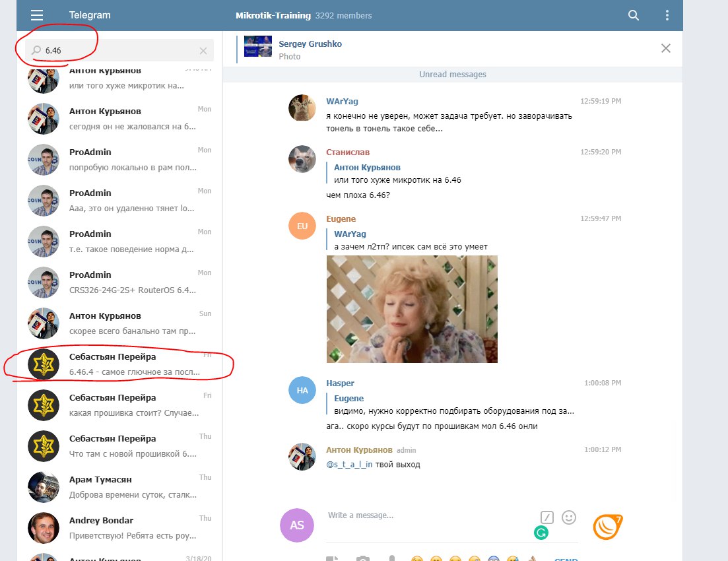Open the emoji picker smiley
The height and width of the screenshot is (561, 728).
point(569,517)
